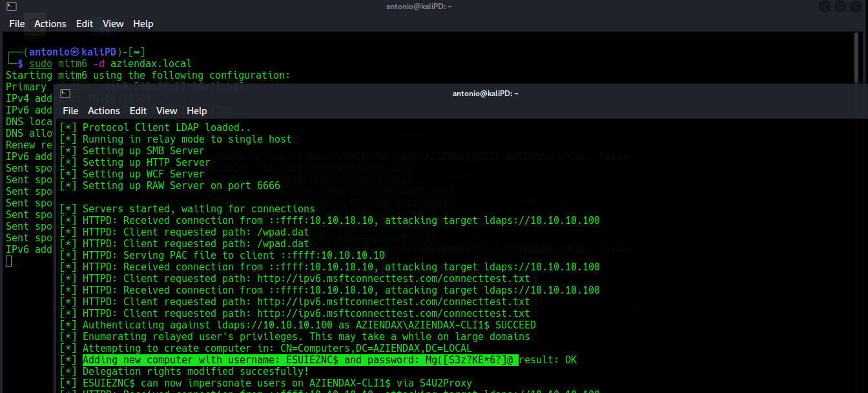Click terminal icon in back window title bar
Image resolution: width=868 pixels, height=393 pixels.
pos(12,6)
